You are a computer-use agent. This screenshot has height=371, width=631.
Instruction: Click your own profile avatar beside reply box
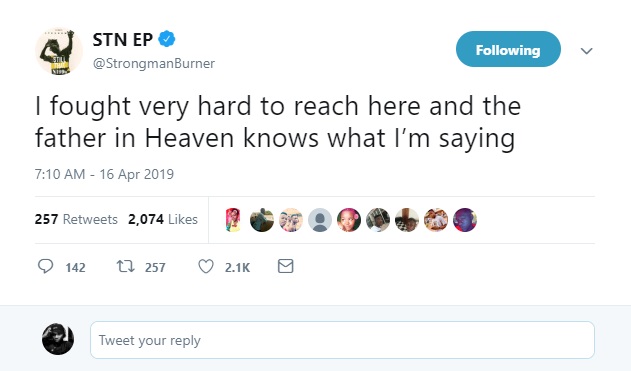coord(58,339)
